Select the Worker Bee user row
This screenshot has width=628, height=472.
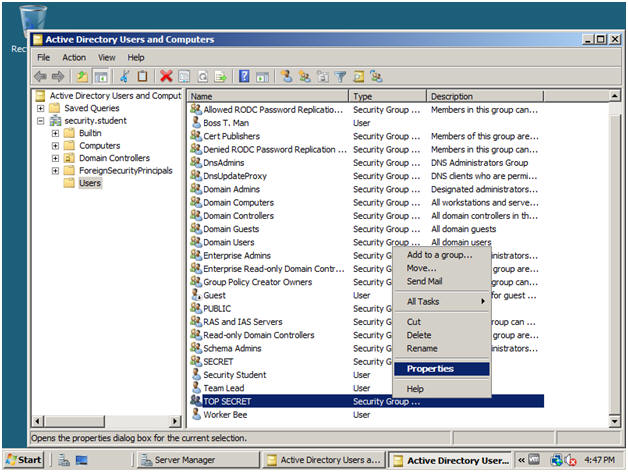click(367, 414)
